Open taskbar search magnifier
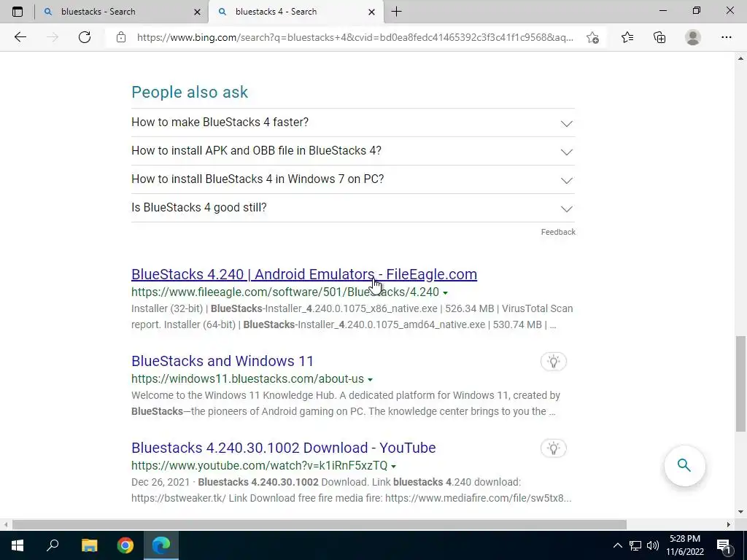The height and width of the screenshot is (560, 747). click(53, 545)
